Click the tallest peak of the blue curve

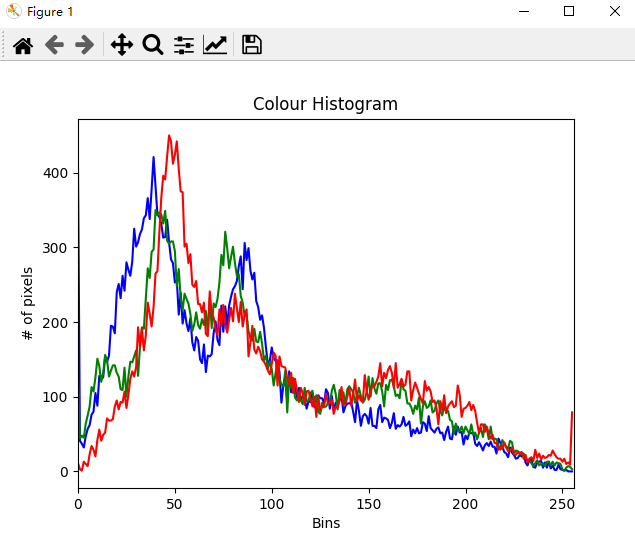pos(153,158)
